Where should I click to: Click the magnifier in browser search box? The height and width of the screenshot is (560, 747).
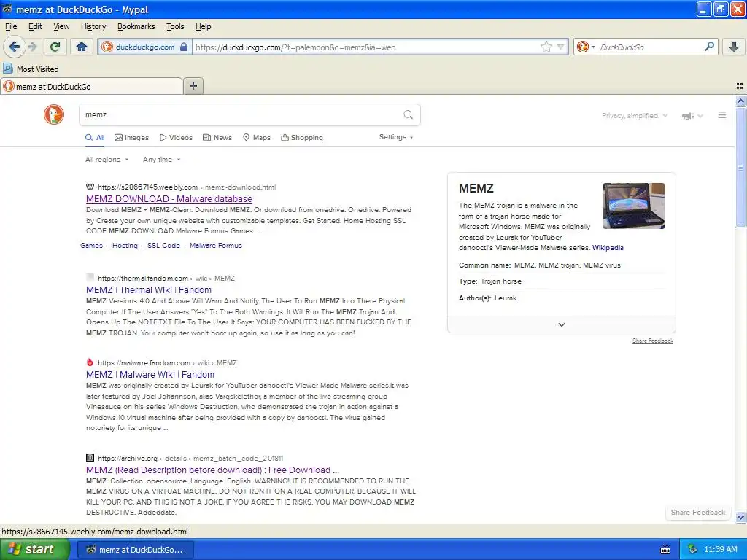pos(709,47)
